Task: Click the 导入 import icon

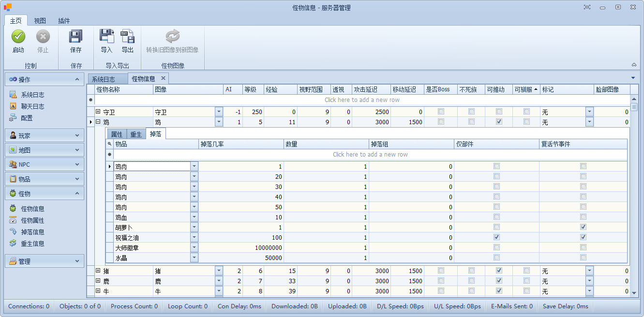Action: (106, 37)
